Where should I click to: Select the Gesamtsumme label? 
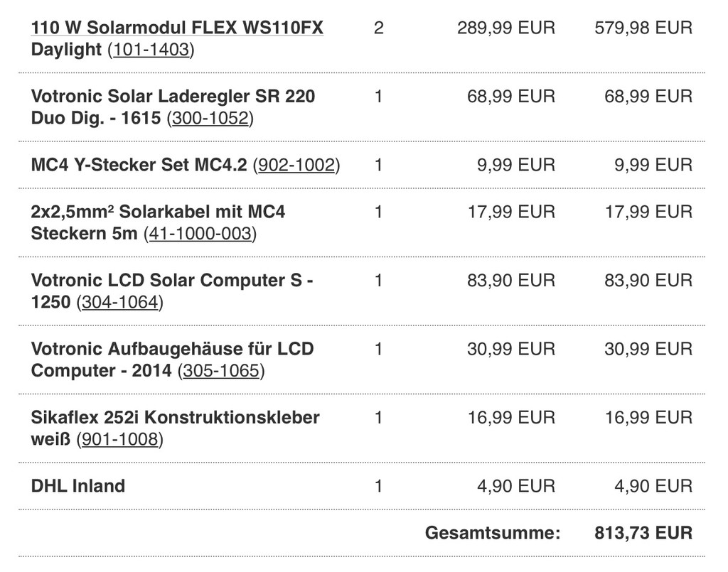pos(493,533)
